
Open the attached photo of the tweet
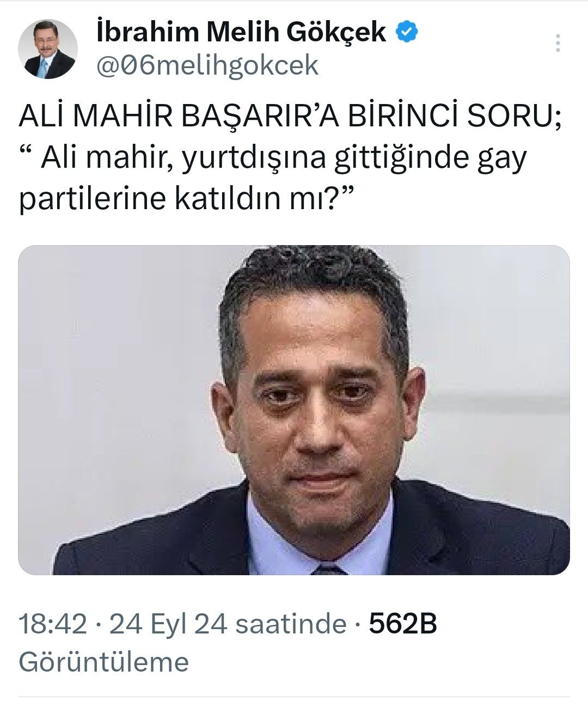pos(294,410)
